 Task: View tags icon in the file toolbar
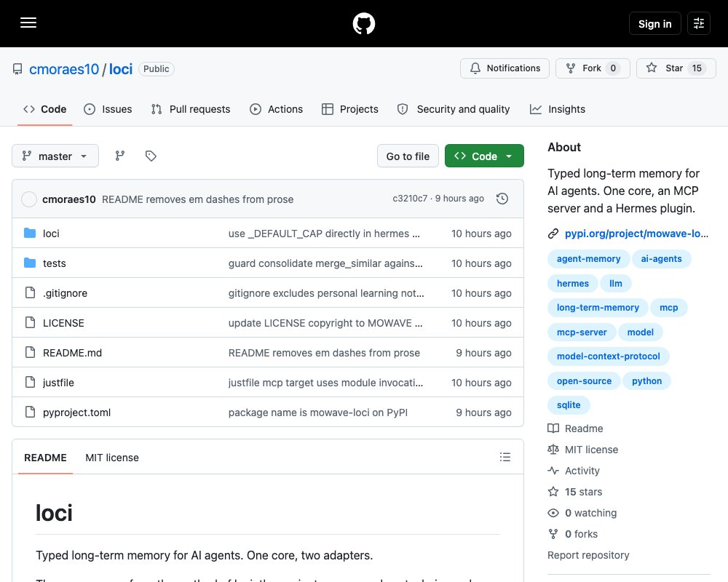[151, 156]
